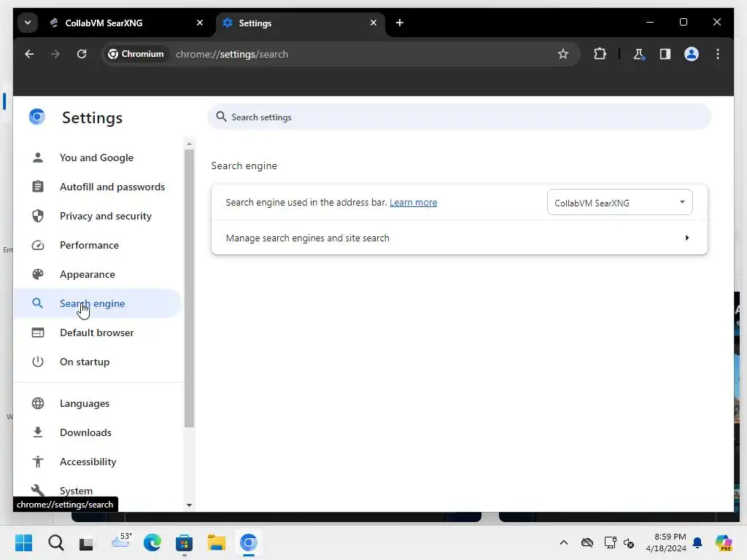Reload the settings page
The height and width of the screenshot is (560, 747).
82,54
